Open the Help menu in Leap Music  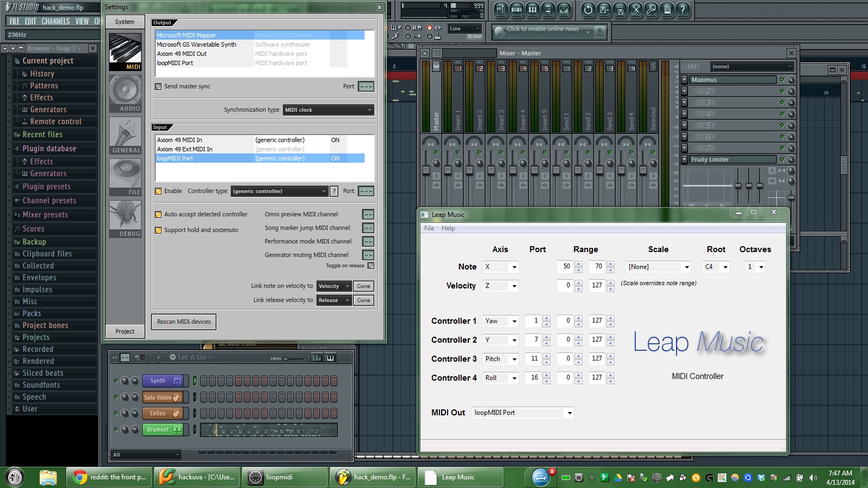448,228
